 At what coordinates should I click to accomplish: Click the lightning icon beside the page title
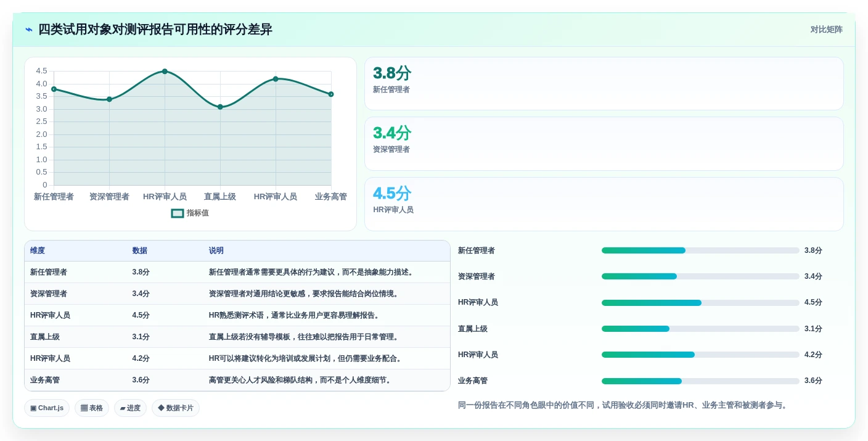pos(29,30)
